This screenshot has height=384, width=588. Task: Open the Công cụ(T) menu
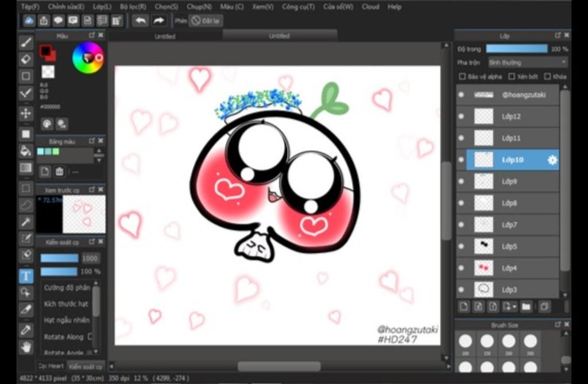pos(298,7)
